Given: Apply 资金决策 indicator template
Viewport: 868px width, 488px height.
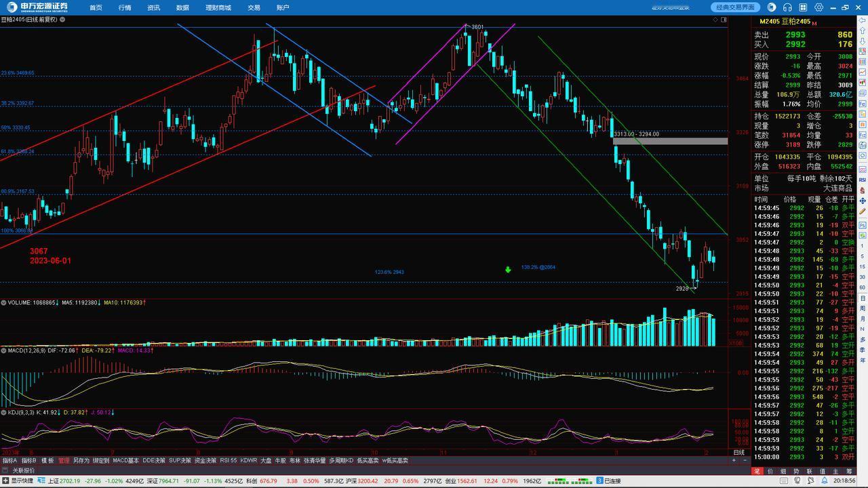Looking at the screenshot, I should pyautogui.click(x=205, y=460).
